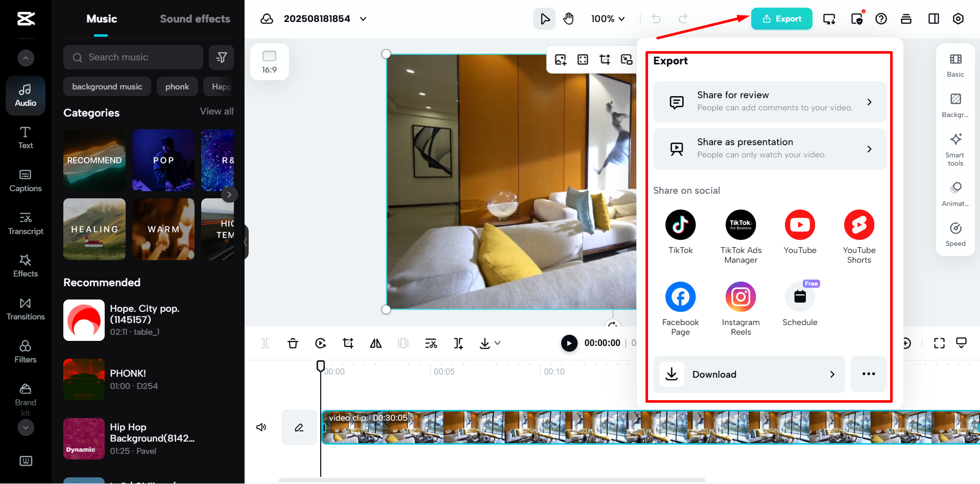980x484 pixels.
Task: Select the video clip on timeline
Action: [x=651, y=427]
